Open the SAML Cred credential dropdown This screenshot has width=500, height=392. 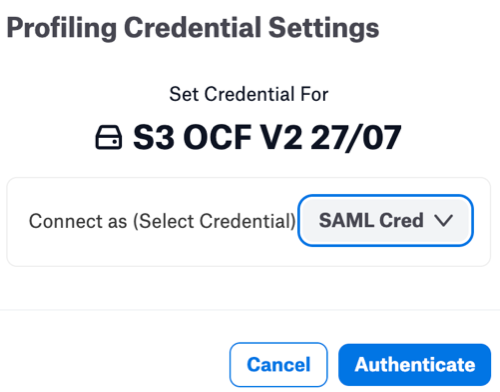pos(385,220)
